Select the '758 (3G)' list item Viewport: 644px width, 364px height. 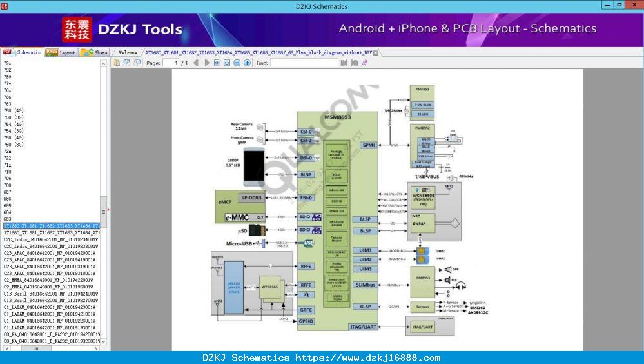click(x=14, y=117)
